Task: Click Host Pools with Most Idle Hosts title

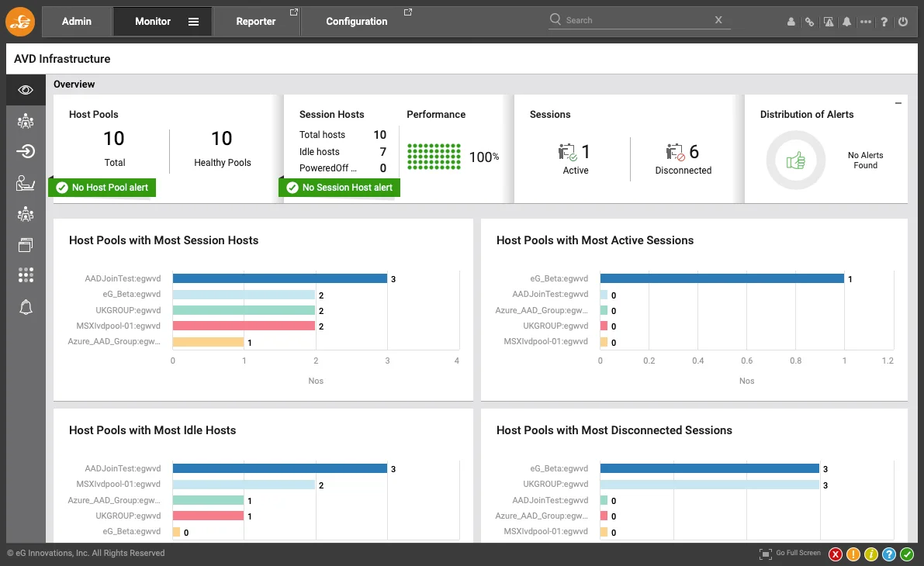Action: [x=153, y=430]
